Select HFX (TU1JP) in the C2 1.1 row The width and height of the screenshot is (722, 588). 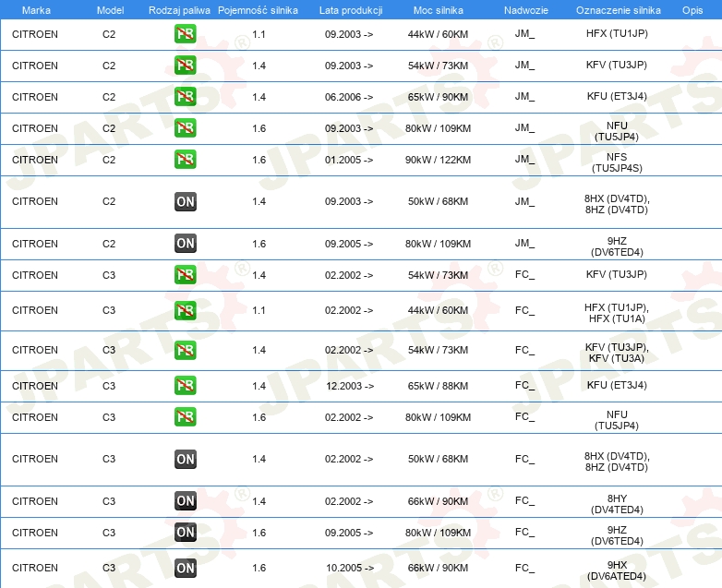click(x=617, y=33)
